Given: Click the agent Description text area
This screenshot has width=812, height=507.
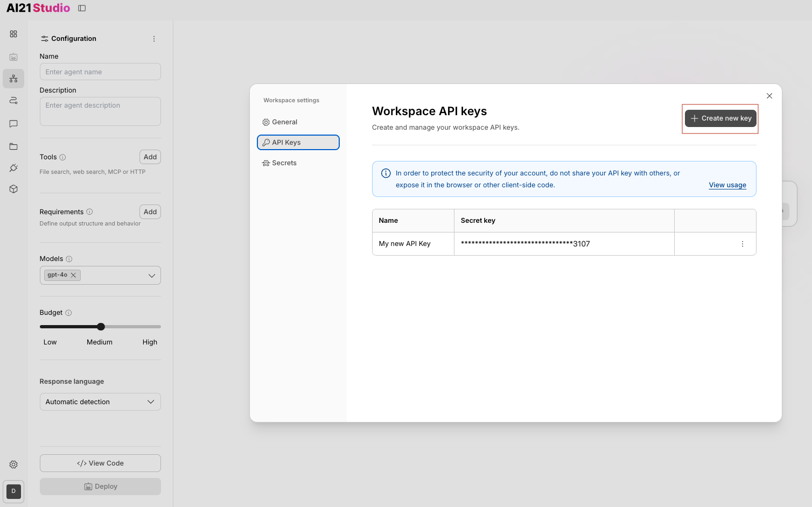Looking at the screenshot, I should 100,111.
